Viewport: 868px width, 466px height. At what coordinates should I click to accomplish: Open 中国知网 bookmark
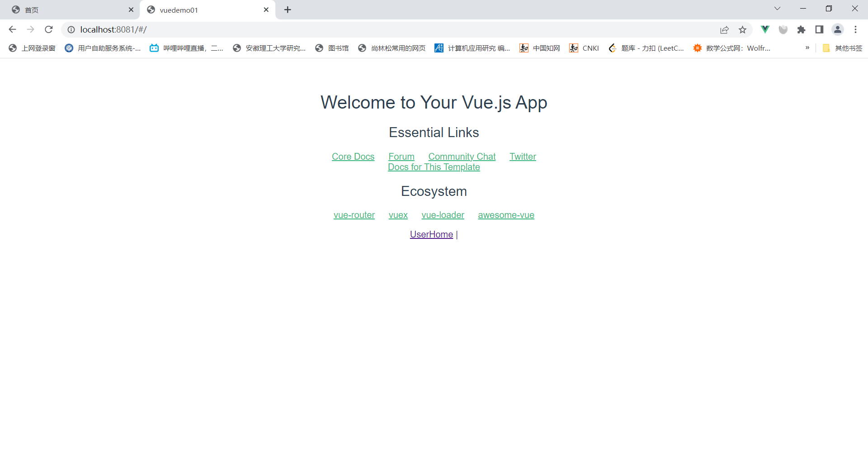click(x=540, y=48)
